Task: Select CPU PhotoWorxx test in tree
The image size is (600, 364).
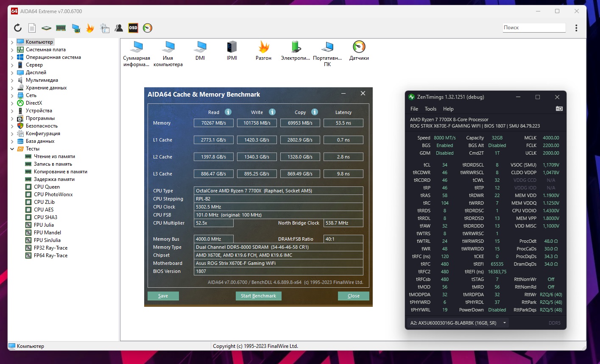Action: tap(53, 195)
